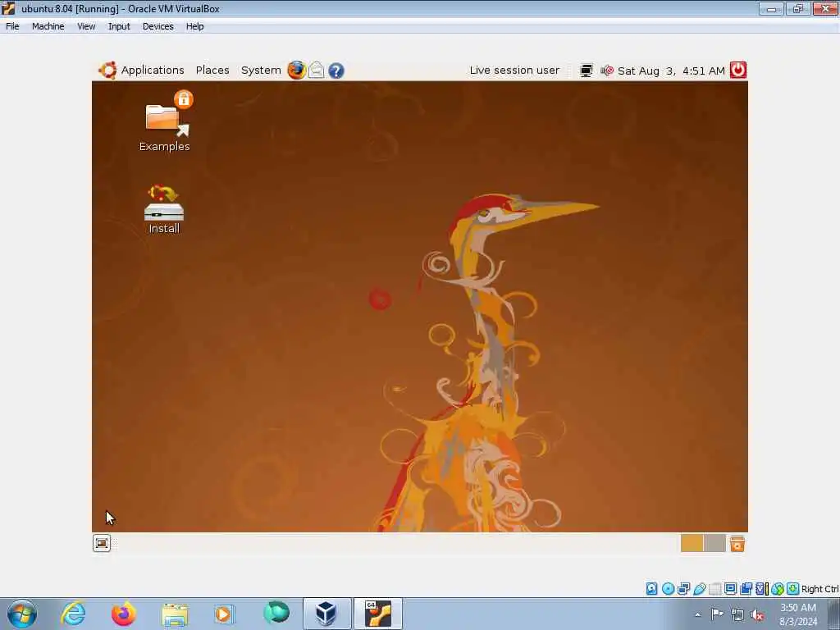
Task: Click the mouse integration icon in VirtualBox status bar
Action: click(x=778, y=589)
